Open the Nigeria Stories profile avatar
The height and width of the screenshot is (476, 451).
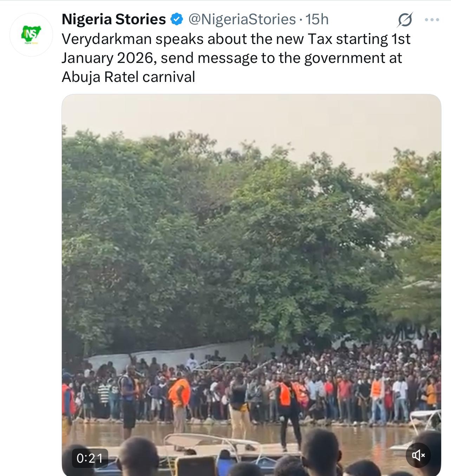pos(31,34)
